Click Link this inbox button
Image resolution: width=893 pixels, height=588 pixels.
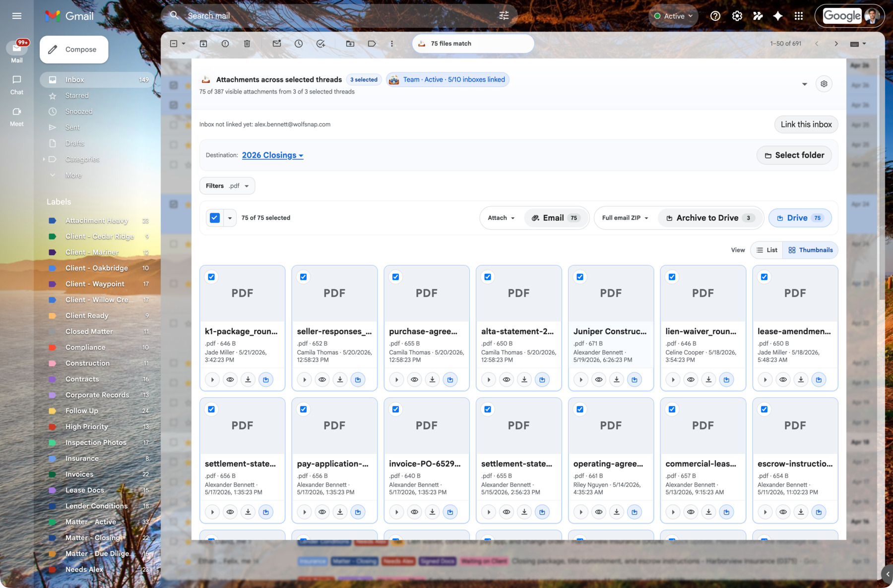pos(806,124)
